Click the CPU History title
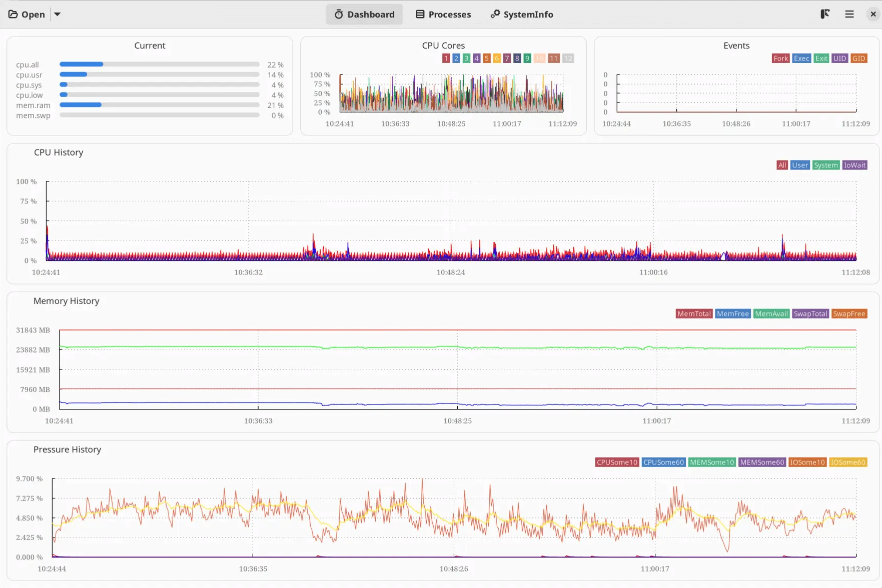 59,152
